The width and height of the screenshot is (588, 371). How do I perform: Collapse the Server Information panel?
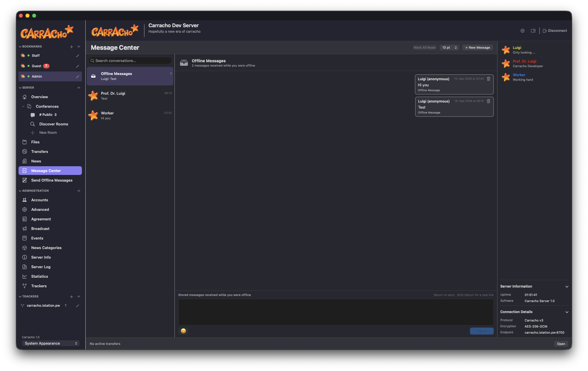point(567,287)
